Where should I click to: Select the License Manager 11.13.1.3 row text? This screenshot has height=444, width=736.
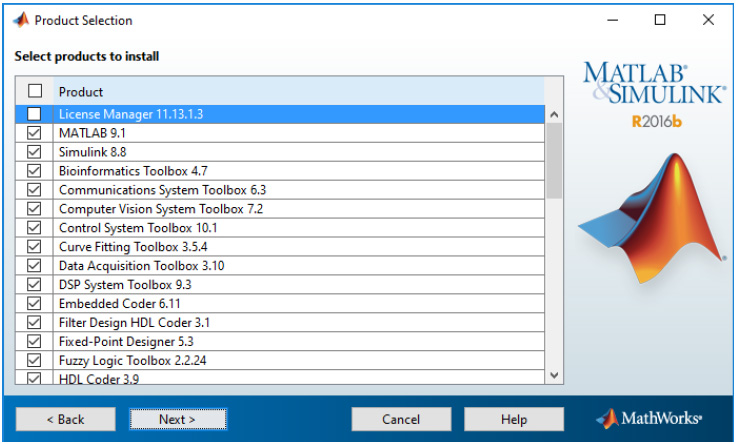131,115
